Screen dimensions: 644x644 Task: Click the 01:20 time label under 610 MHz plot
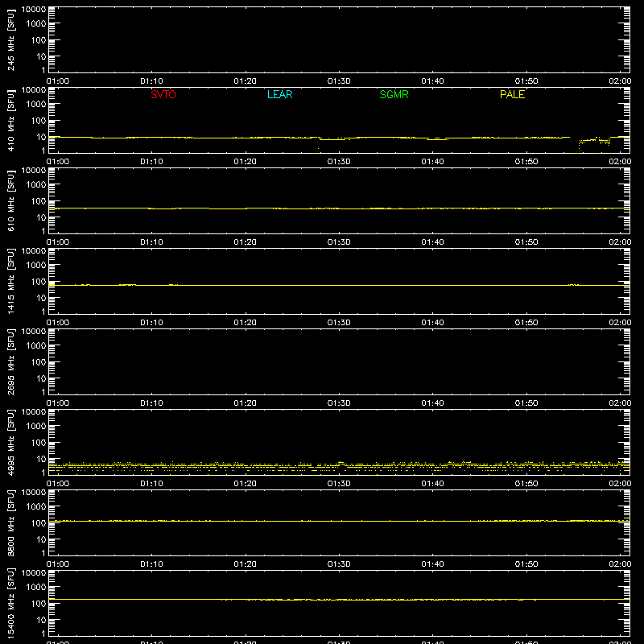[x=246, y=242]
